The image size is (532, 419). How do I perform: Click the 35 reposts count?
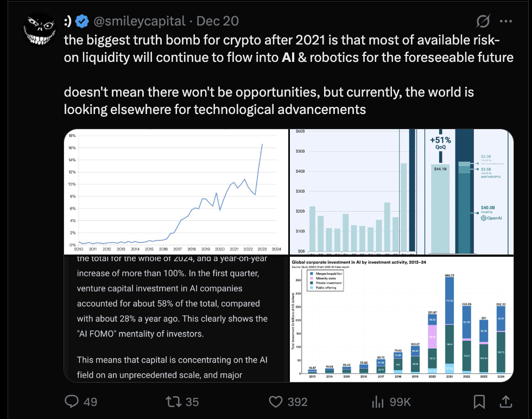[x=192, y=402]
